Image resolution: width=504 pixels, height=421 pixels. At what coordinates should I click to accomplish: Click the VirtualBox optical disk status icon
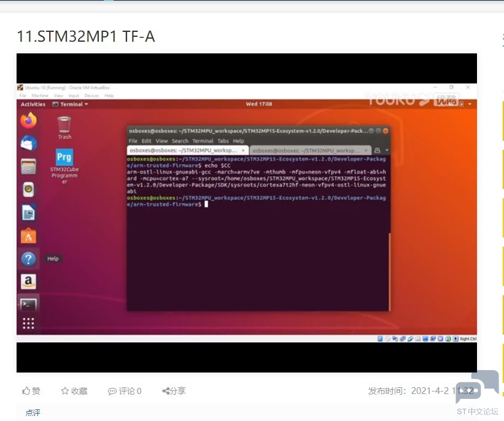(387, 339)
